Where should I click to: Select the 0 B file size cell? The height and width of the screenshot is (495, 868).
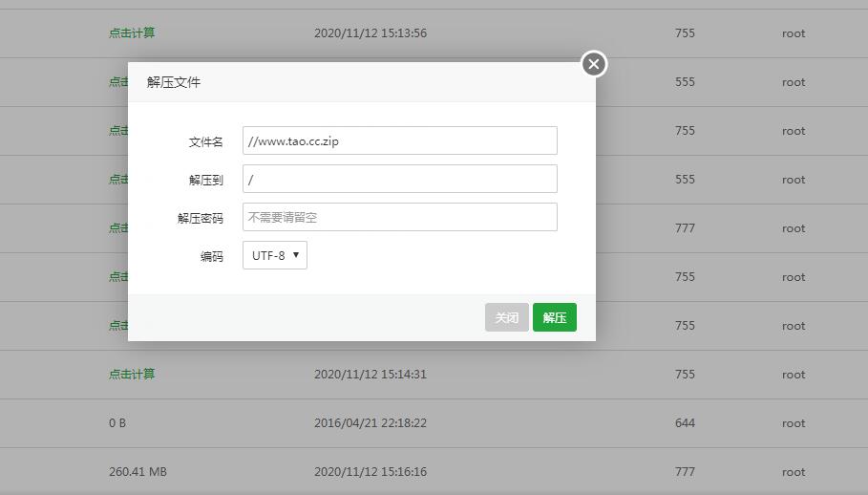tap(117, 422)
